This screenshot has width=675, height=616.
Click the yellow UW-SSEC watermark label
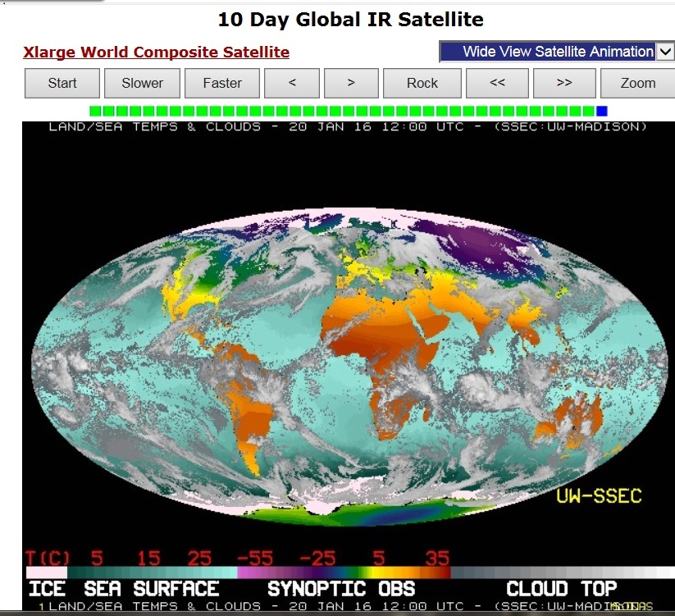point(599,495)
